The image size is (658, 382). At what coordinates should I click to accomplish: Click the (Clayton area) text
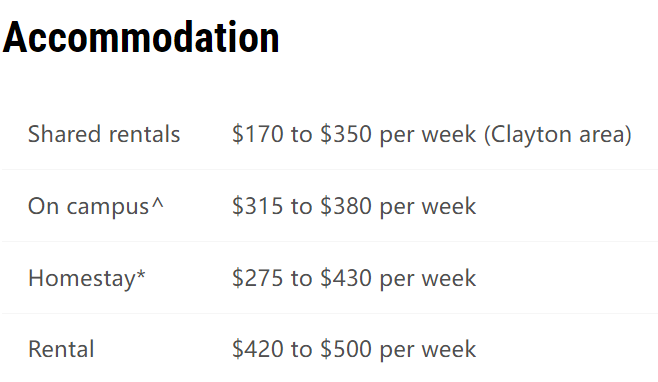(x=558, y=135)
